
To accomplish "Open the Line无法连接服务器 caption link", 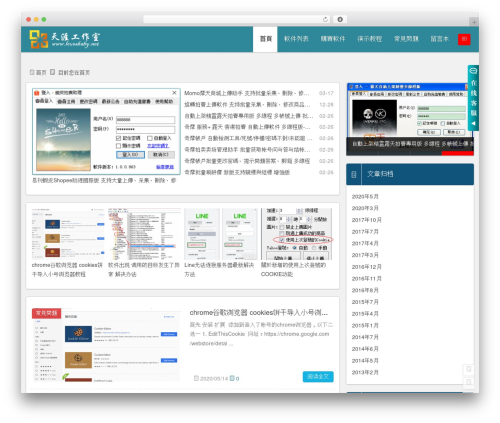I will pos(219,270).
